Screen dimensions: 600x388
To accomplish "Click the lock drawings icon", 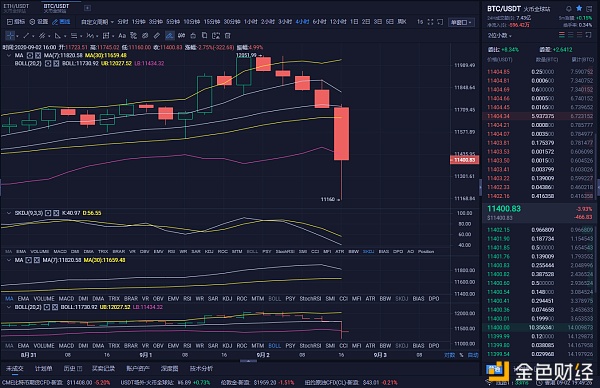I will click(x=193, y=36).
